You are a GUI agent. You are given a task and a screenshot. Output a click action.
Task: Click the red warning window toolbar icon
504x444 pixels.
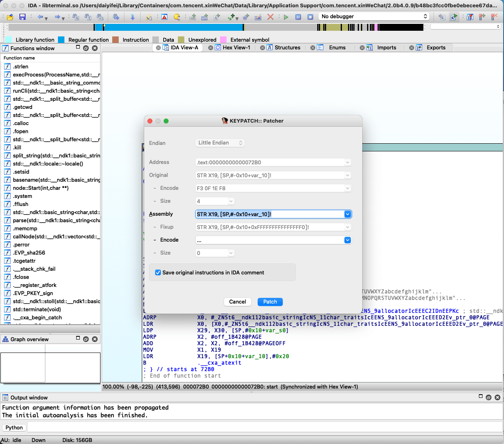click(164, 17)
